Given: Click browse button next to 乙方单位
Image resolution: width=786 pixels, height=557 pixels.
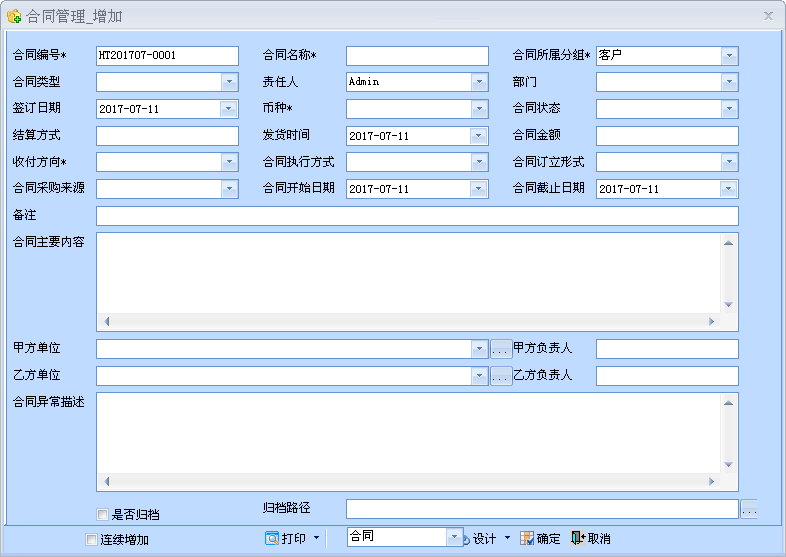Looking at the screenshot, I should pos(501,376).
